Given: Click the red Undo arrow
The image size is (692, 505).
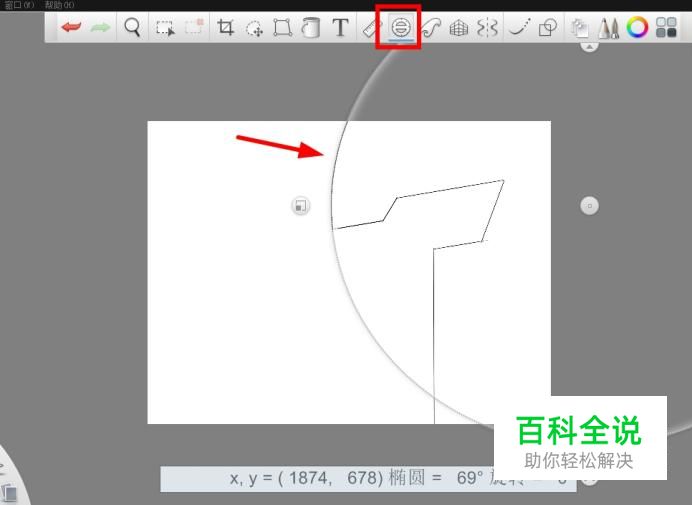Looking at the screenshot, I should [x=71, y=27].
